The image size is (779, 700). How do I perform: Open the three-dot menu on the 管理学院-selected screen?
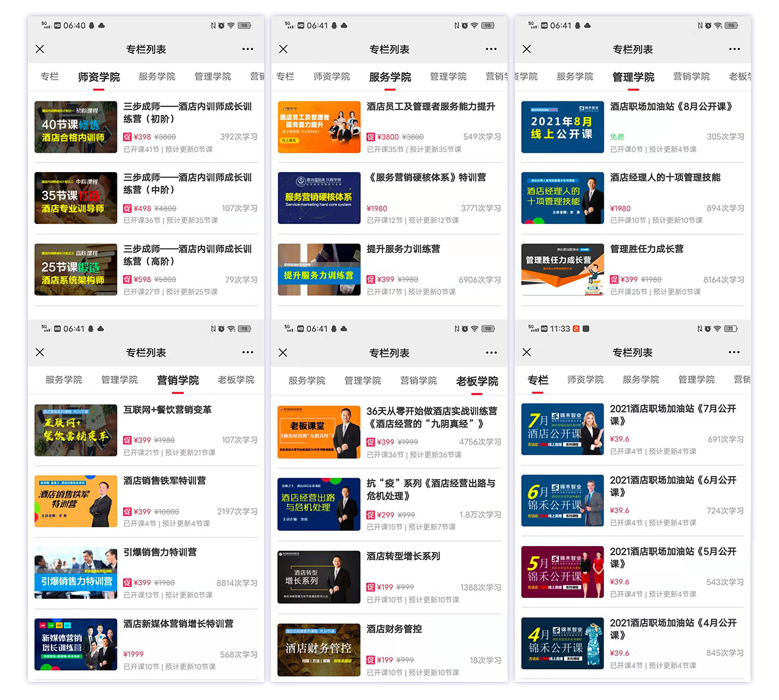click(x=734, y=49)
